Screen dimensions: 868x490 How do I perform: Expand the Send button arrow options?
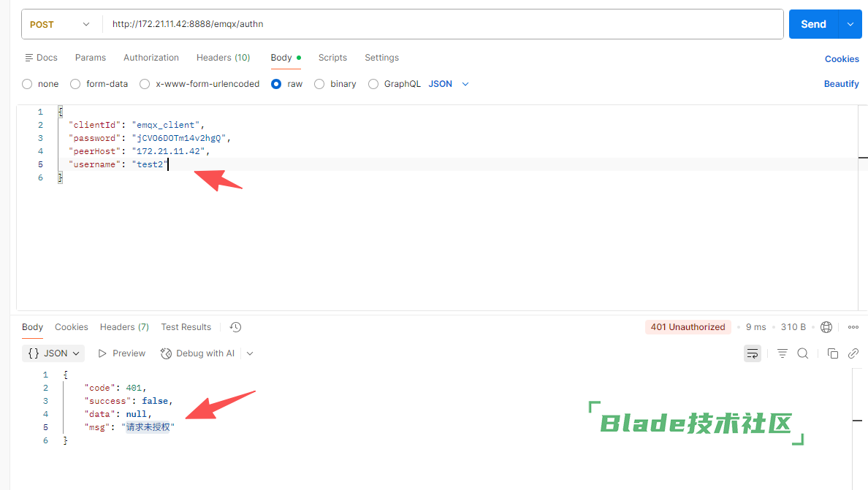[x=850, y=24]
